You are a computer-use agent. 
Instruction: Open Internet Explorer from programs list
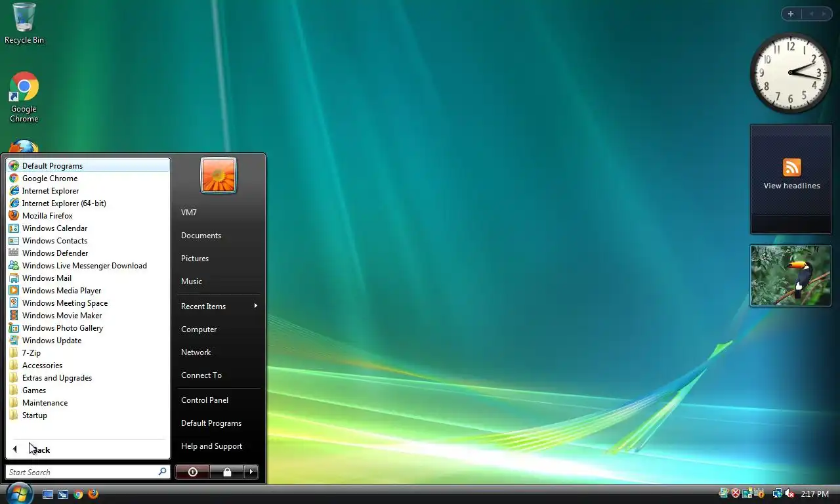(88, 191)
